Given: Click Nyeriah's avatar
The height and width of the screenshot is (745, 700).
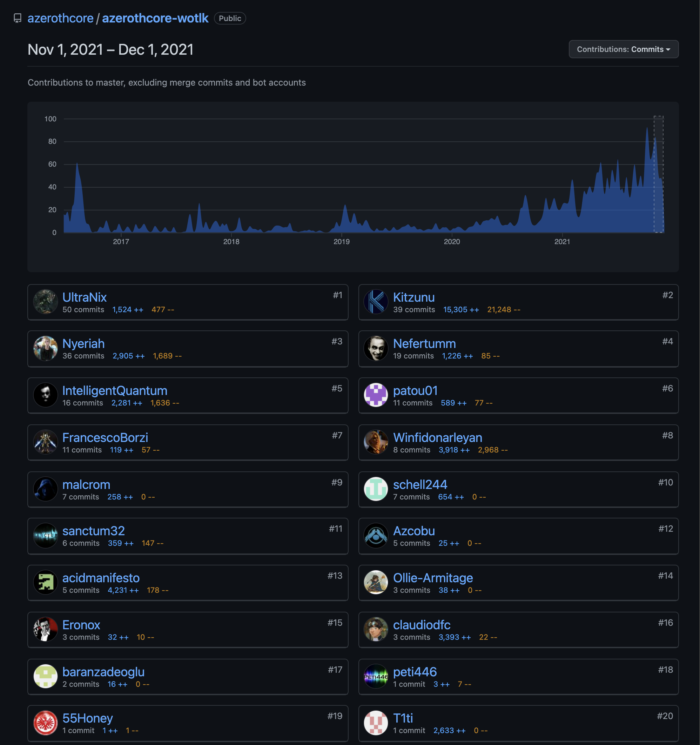Looking at the screenshot, I should 45,348.
